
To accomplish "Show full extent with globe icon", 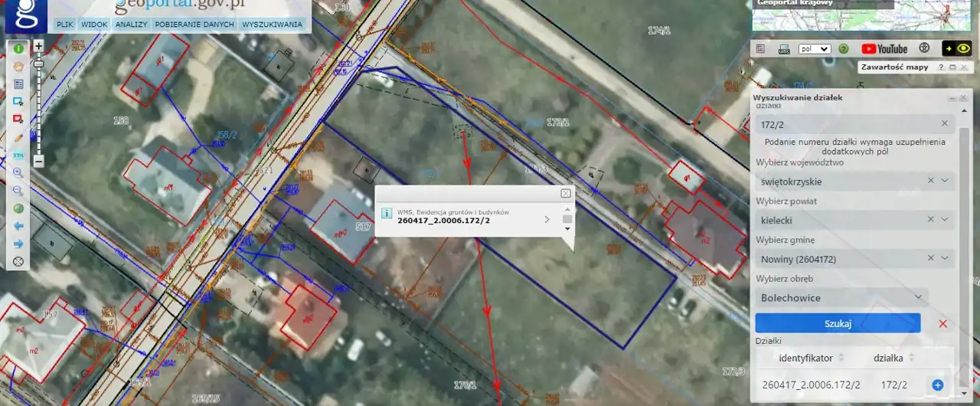I will 18,208.
